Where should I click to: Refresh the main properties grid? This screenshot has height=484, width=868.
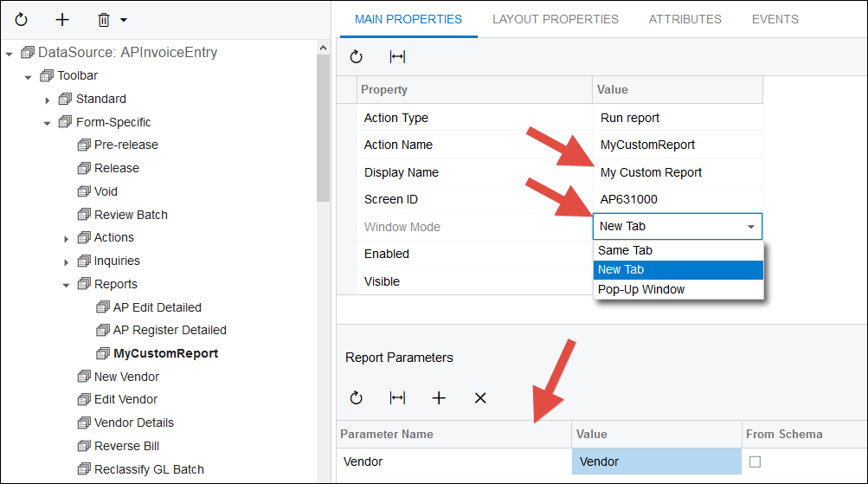356,57
